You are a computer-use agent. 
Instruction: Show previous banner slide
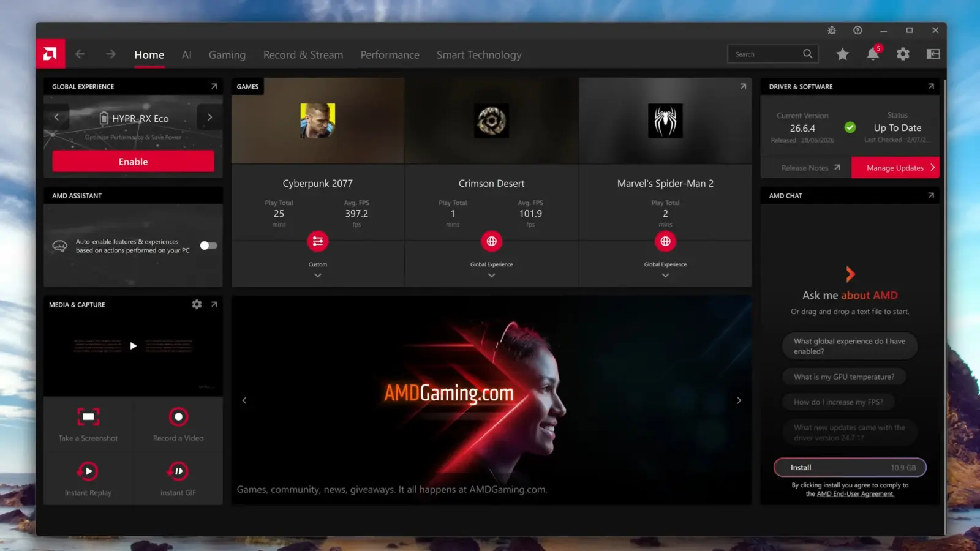(x=244, y=400)
